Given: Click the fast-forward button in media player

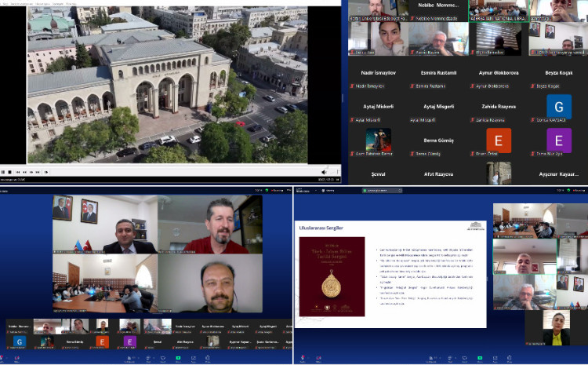Looking at the screenshot, I should (x=32, y=171).
